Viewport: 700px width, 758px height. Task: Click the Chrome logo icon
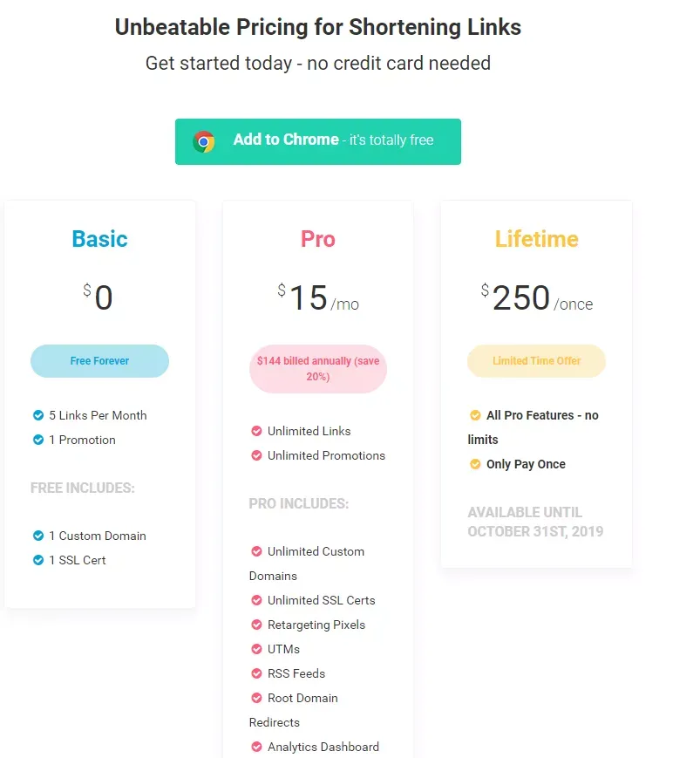(x=203, y=141)
